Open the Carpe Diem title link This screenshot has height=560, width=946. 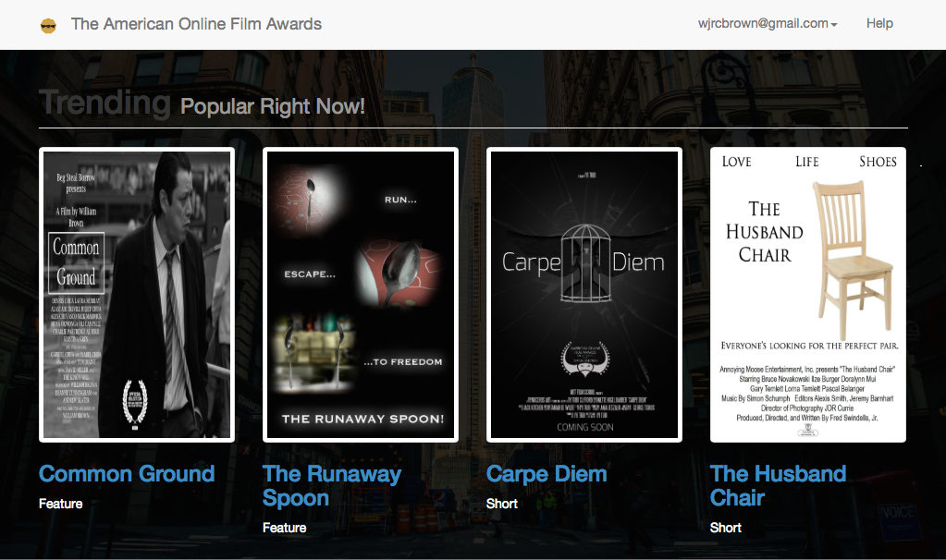coord(547,474)
